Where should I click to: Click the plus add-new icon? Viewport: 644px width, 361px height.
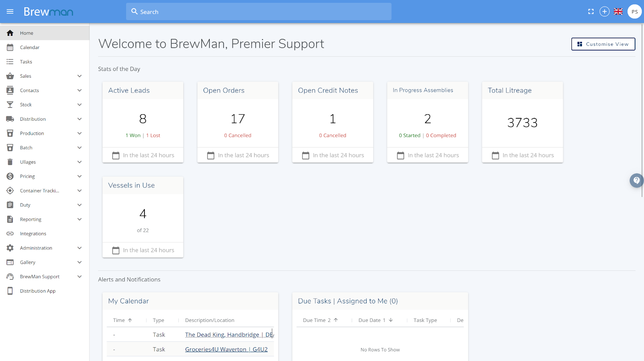click(605, 12)
